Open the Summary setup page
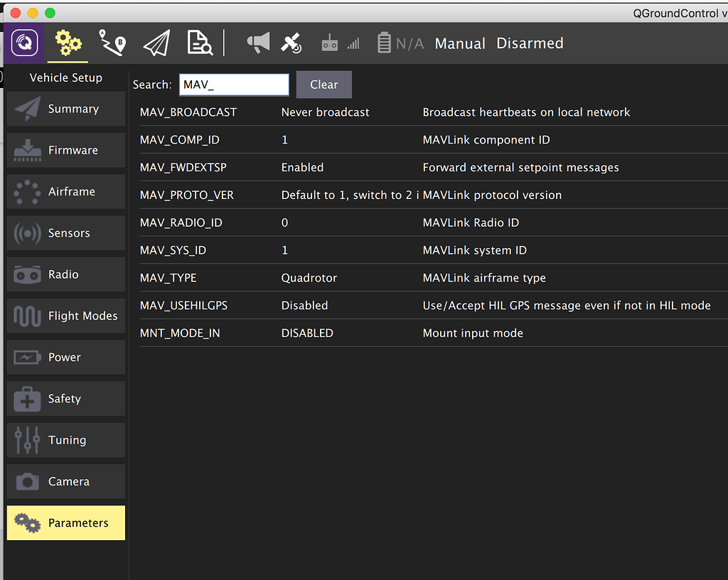 tap(66, 109)
